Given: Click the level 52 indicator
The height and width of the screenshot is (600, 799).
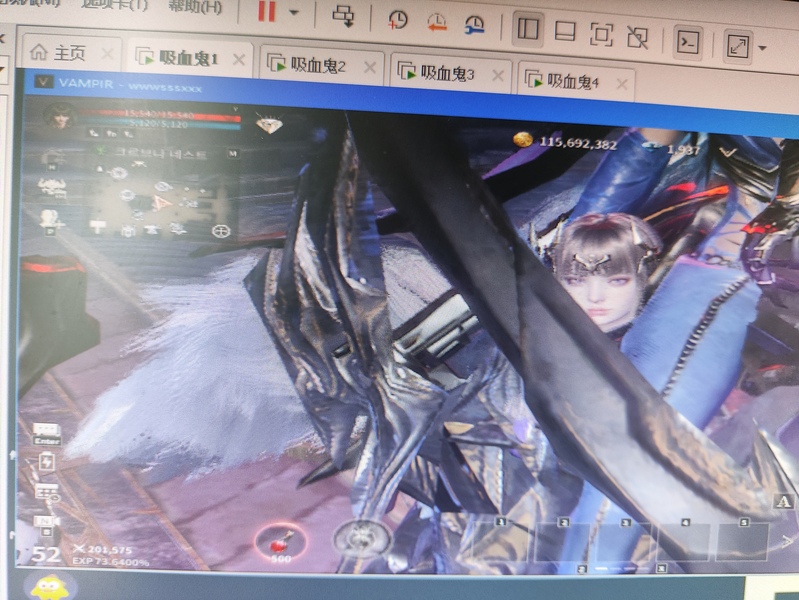Looking at the screenshot, I should 46,554.
